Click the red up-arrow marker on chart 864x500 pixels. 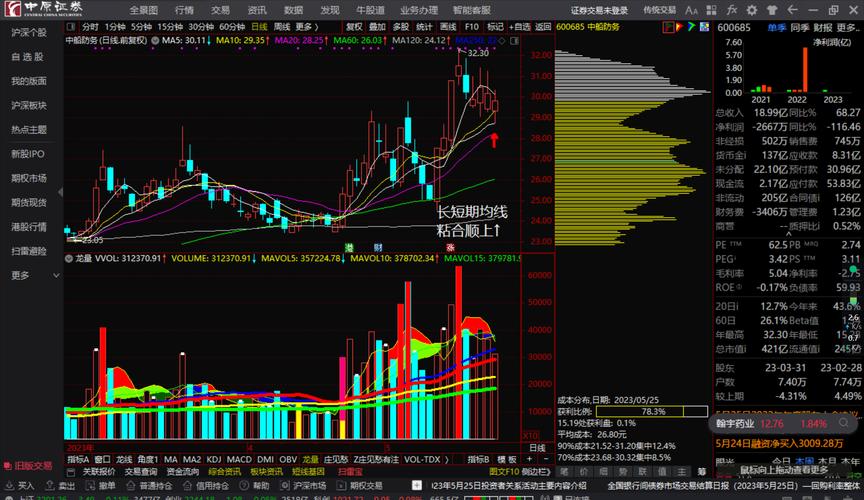click(x=494, y=140)
